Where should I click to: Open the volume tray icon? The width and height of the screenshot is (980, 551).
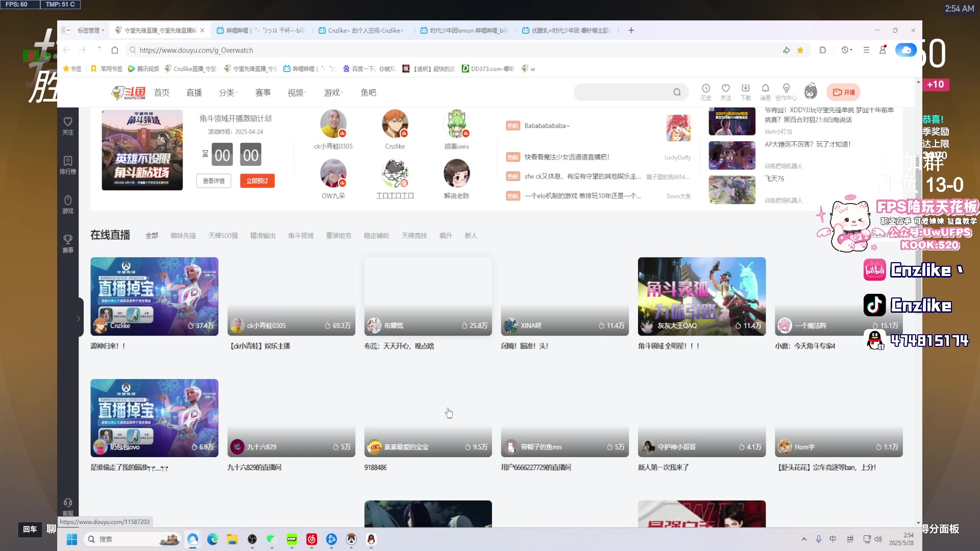point(878,539)
